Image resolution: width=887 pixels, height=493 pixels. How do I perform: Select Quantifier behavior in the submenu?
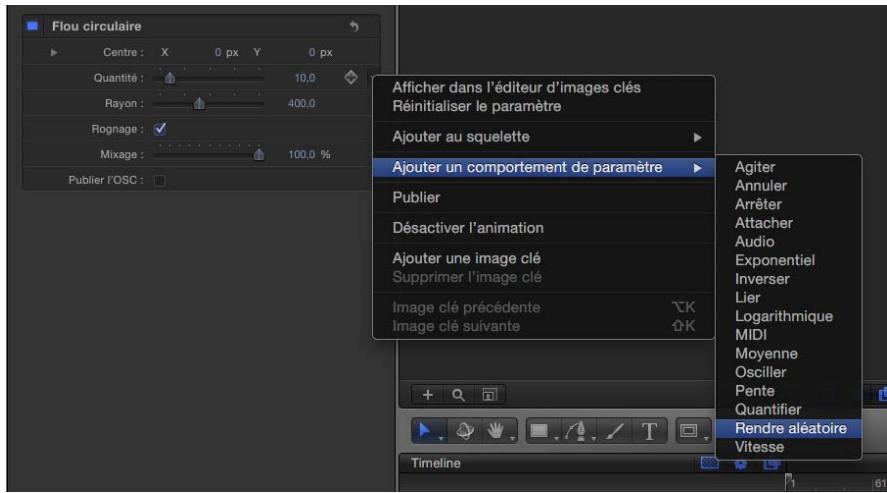click(789, 410)
